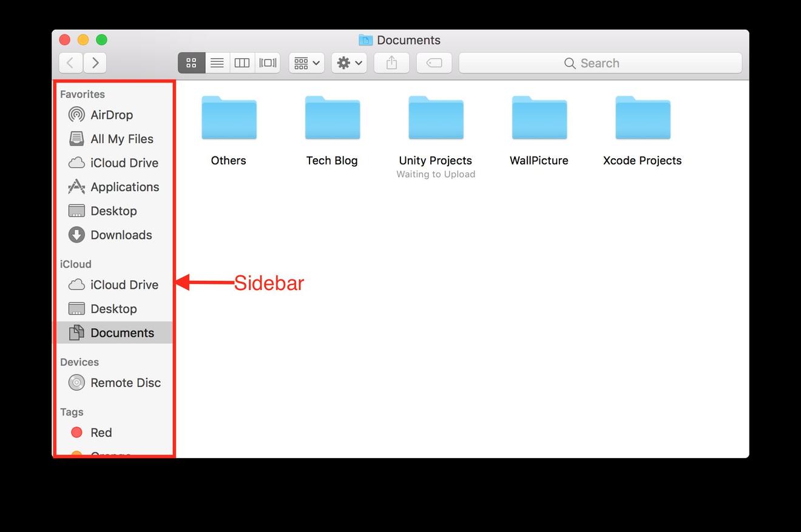Click inside the Search field
This screenshot has width=801, height=532.
pos(600,62)
